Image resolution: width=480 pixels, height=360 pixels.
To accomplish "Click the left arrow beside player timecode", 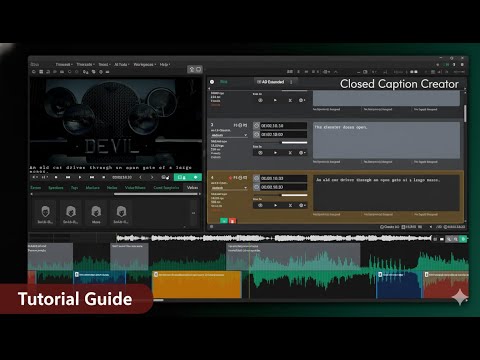I will pyautogui.click(x=140, y=177).
